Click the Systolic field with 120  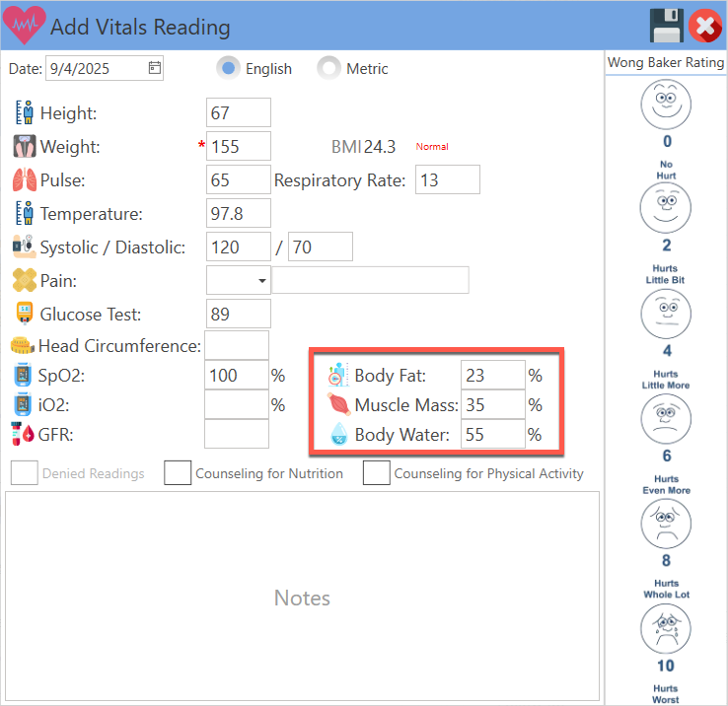239,247
